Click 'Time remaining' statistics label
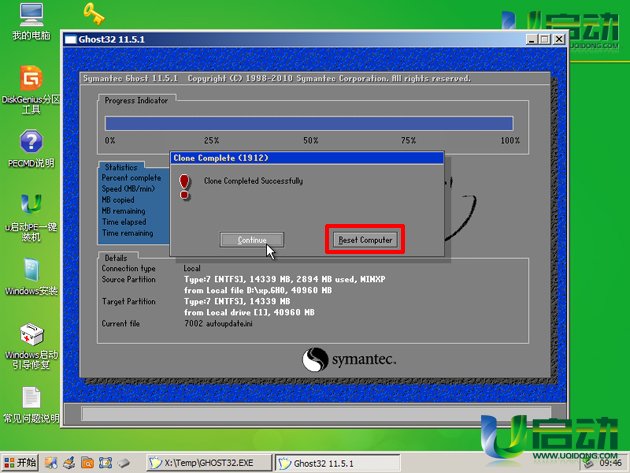630x473 pixels. [x=127, y=233]
